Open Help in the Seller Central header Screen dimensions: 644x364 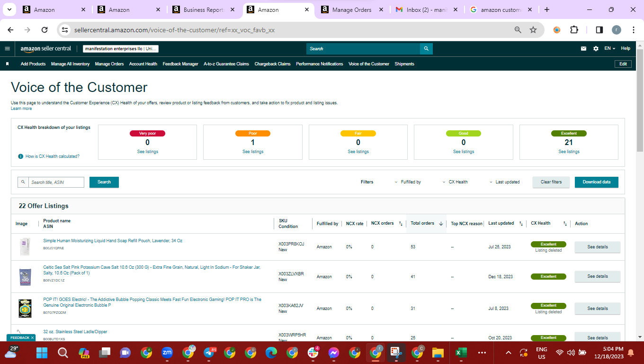(626, 48)
